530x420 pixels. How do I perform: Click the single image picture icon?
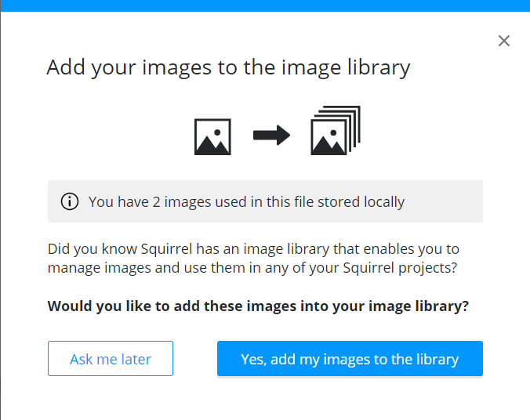click(212, 136)
